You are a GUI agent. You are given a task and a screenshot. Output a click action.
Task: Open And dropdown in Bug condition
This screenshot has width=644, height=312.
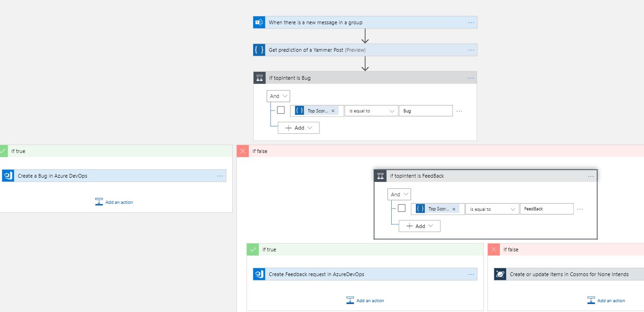[278, 96]
